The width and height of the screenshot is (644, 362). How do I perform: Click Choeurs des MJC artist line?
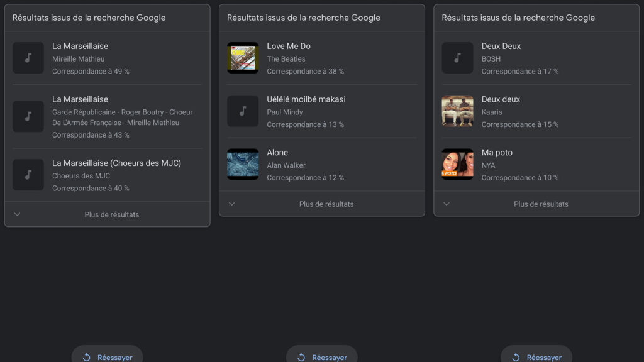tap(81, 176)
